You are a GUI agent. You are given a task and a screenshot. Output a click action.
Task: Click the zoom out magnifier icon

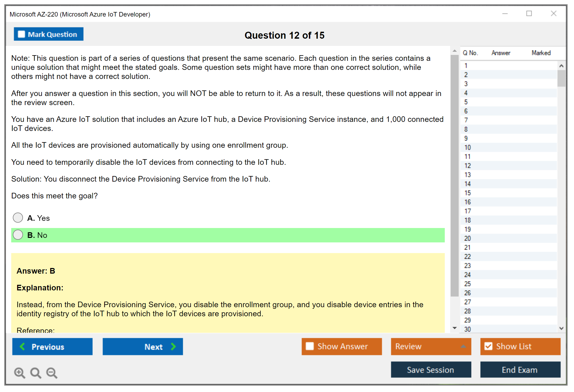coord(52,373)
